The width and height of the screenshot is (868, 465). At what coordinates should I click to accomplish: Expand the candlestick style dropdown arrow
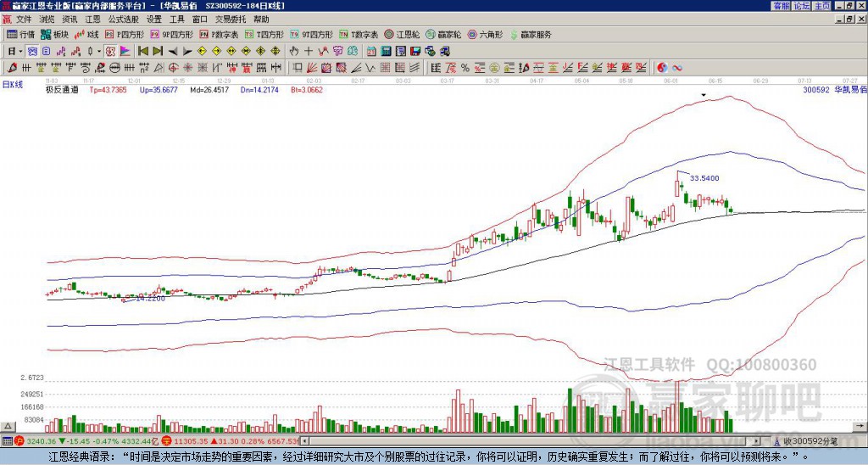99,52
